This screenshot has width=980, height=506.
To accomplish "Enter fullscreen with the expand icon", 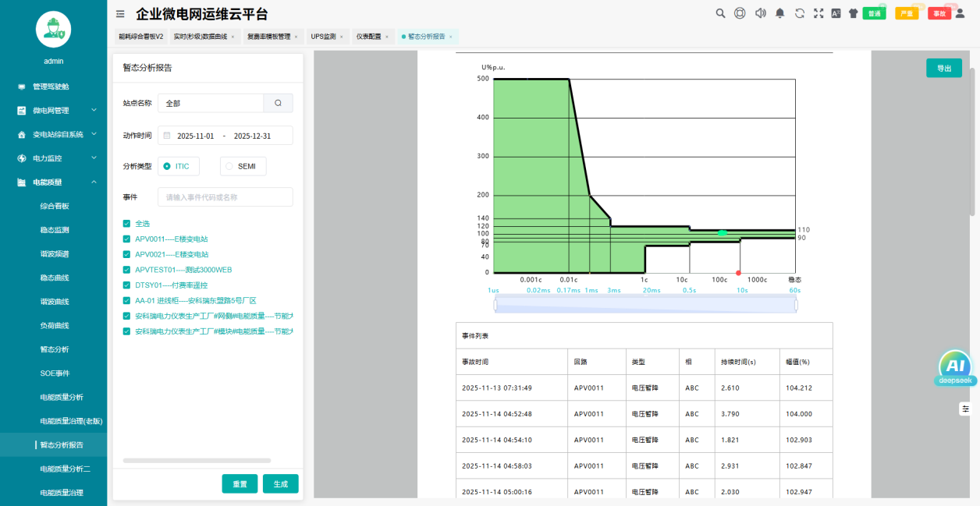I will (818, 13).
